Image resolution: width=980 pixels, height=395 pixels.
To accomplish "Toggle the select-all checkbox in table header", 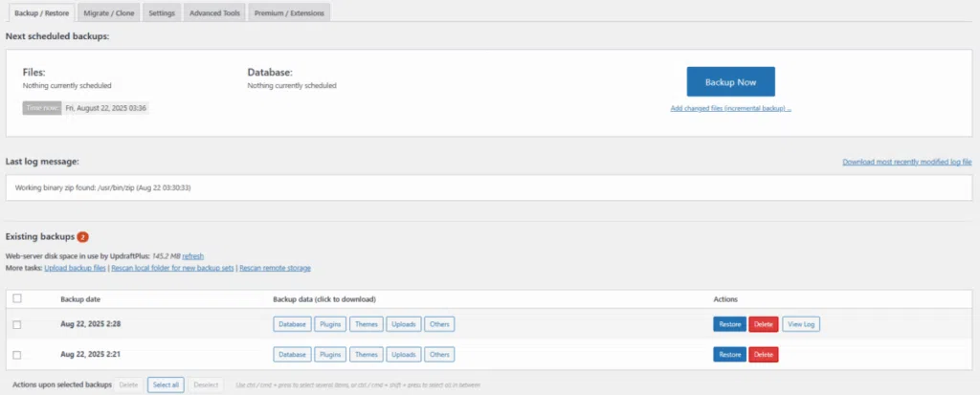I will tap(16, 299).
